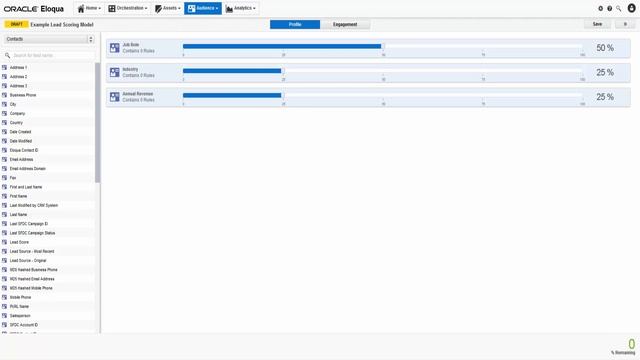Image resolution: width=640 pixels, height=360 pixels.
Task: Click the SFDC Account ID field icon
Action: 4,325
